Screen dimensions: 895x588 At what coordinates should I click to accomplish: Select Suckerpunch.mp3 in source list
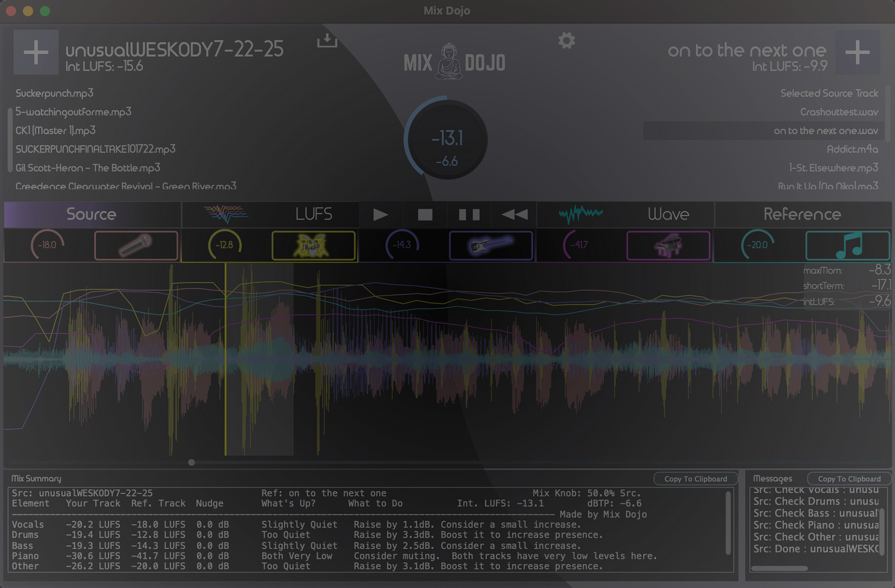pos(54,93)
